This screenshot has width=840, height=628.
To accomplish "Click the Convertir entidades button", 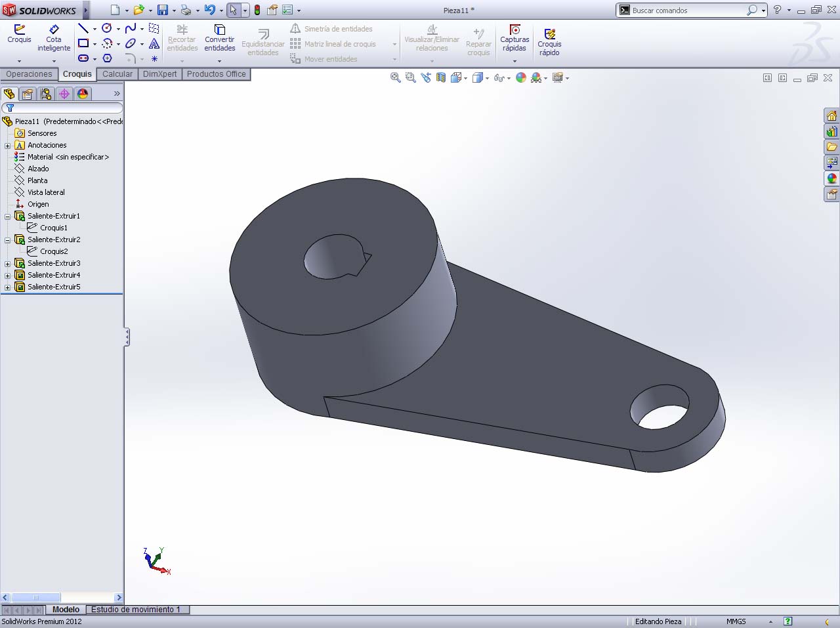I will (x=219, y=38).
